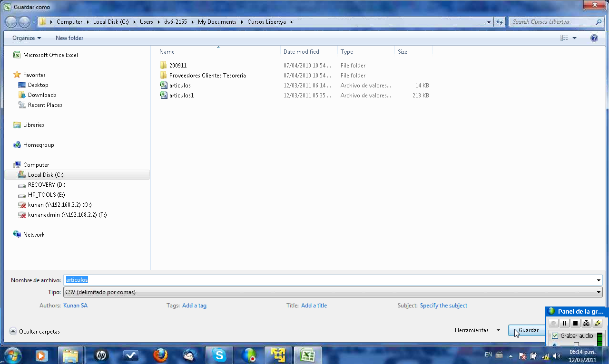Show hidden system tray icons
This screenshot has height=364, width=609.
(511, 355)
